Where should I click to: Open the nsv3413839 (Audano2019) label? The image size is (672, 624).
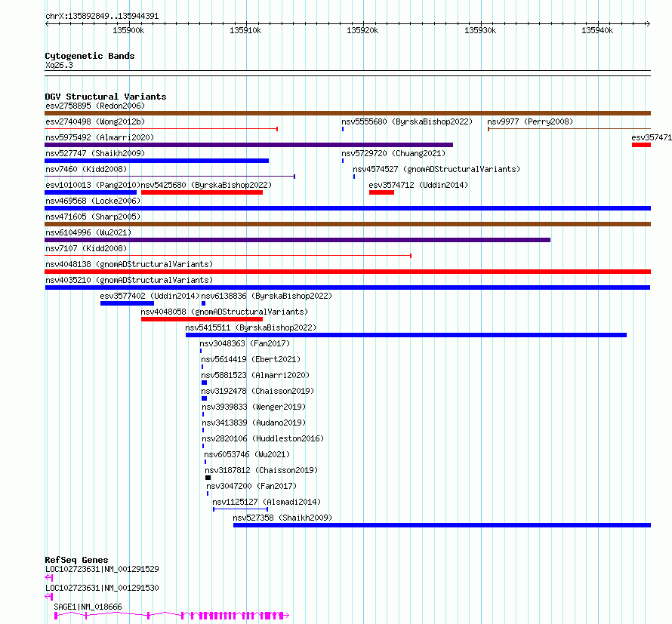click(254, 423)
